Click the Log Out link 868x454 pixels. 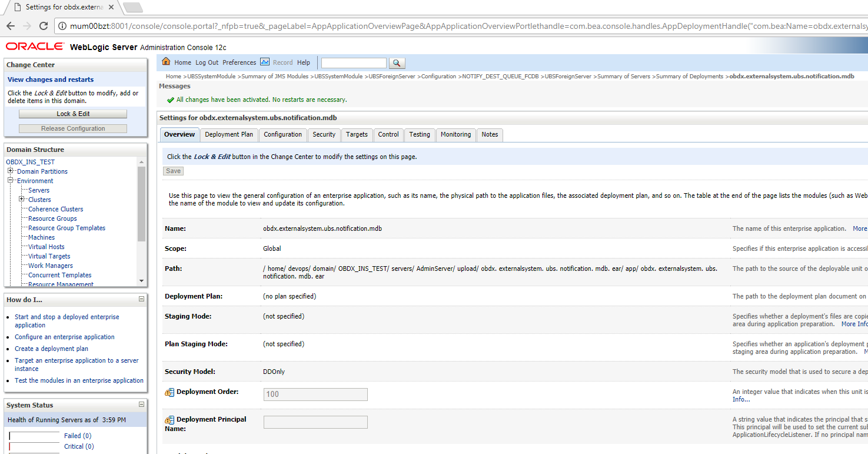pos(207,62)
